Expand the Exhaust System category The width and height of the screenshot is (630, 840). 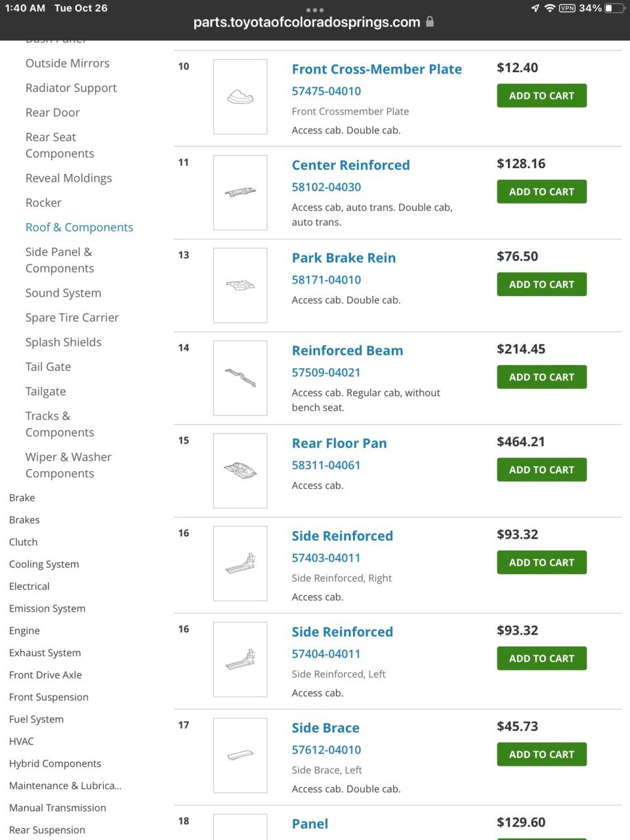(x=45, y=652)
